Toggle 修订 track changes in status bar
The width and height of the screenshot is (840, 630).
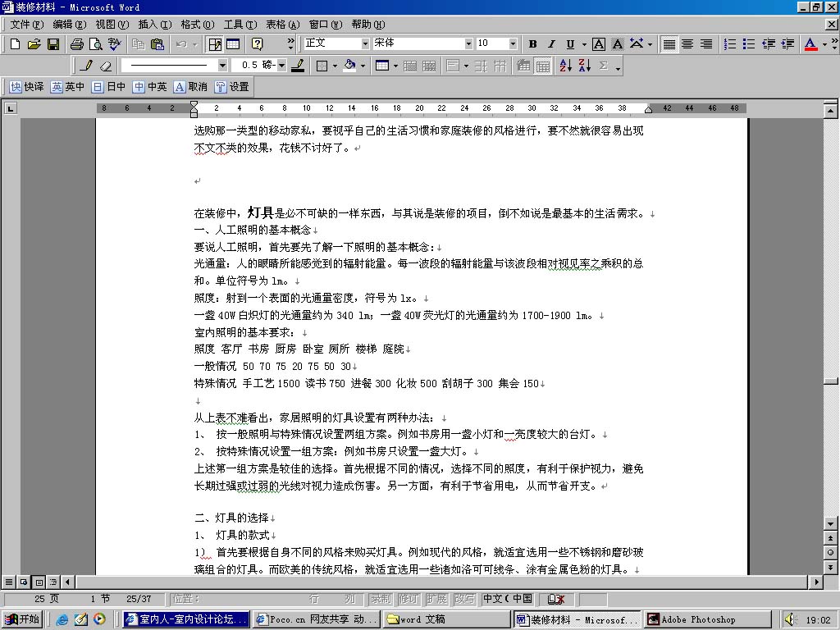409,598
